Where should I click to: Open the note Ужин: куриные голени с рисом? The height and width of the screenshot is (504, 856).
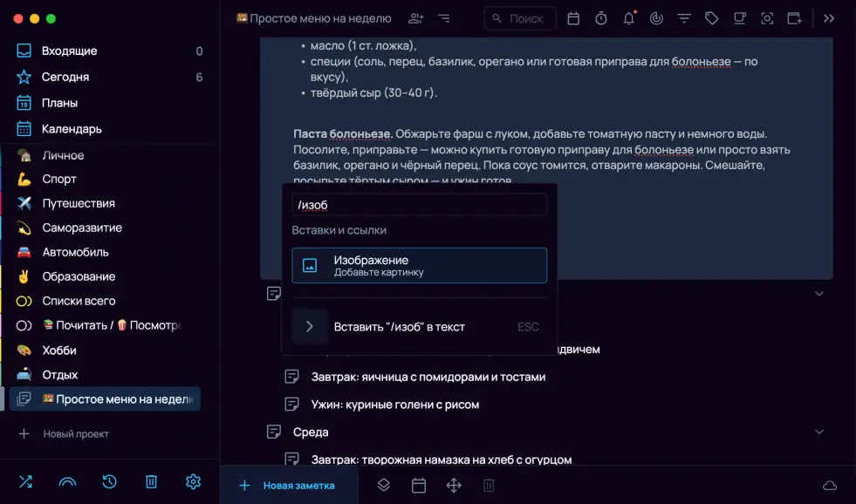pos(394,405)
